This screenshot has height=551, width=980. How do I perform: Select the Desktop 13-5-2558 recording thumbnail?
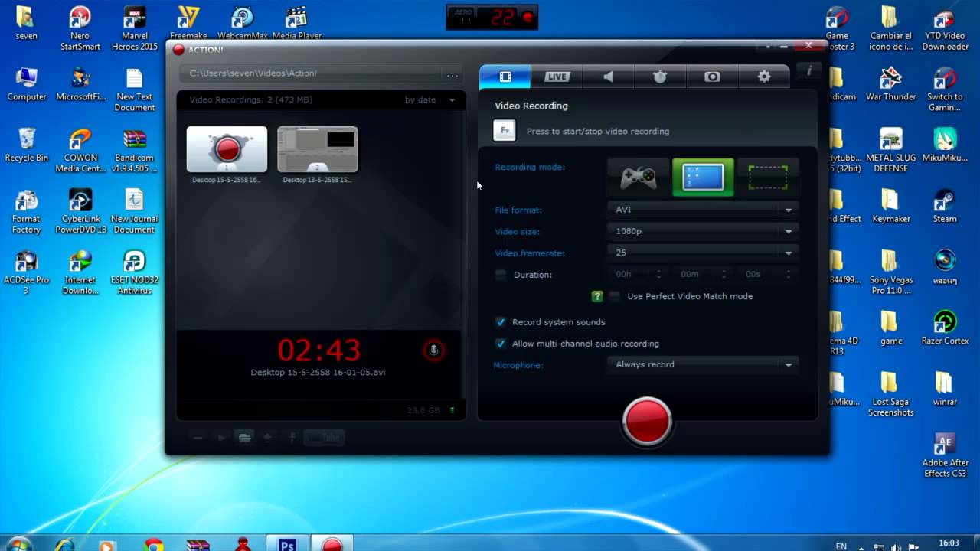(x=317, y=149)
